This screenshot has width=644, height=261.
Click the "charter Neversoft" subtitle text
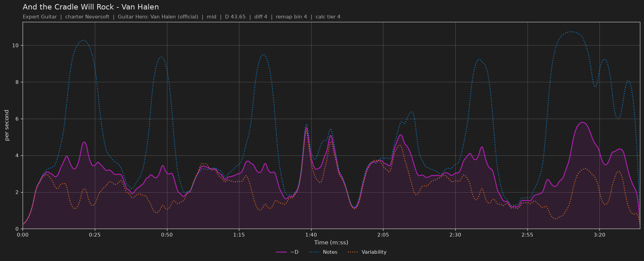point(87,17)
